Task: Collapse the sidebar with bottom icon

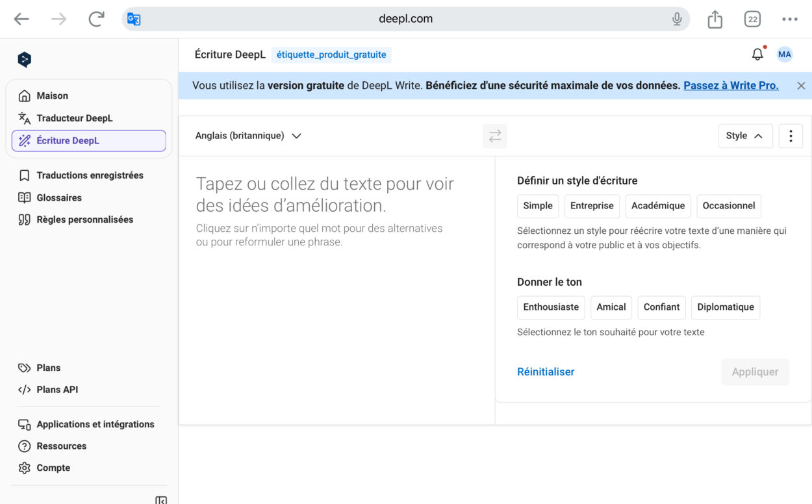Action: coord(160,500)
